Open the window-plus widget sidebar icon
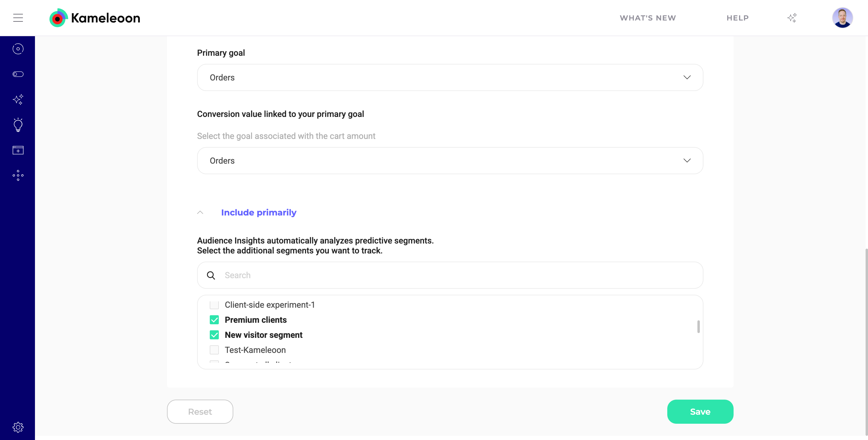This screenshot has width=868, height=440. pyautogui.click(x=18, y=150)
